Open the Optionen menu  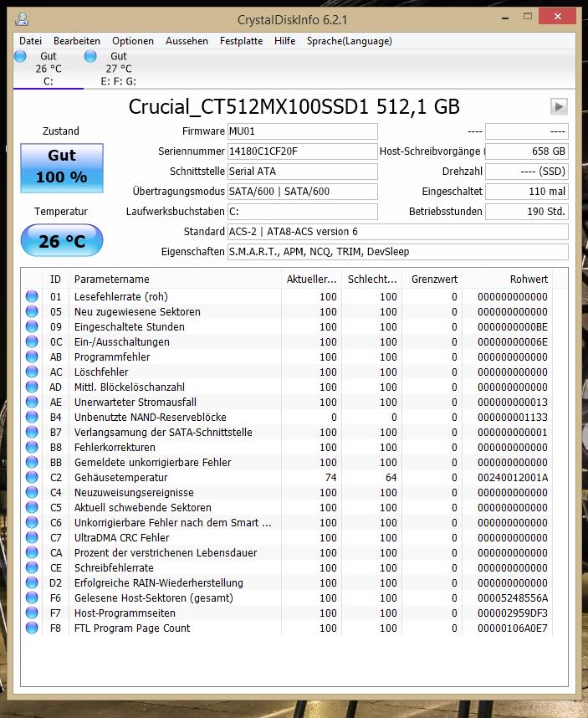133,41
